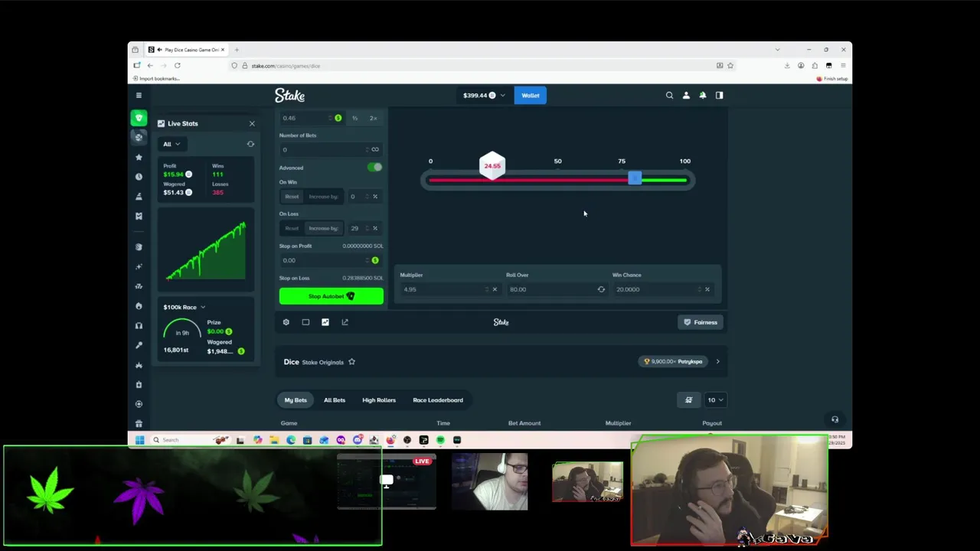
Task: Switch to Race Leaderboard tab
Action: pyautogui.click(x=438, y=400)
